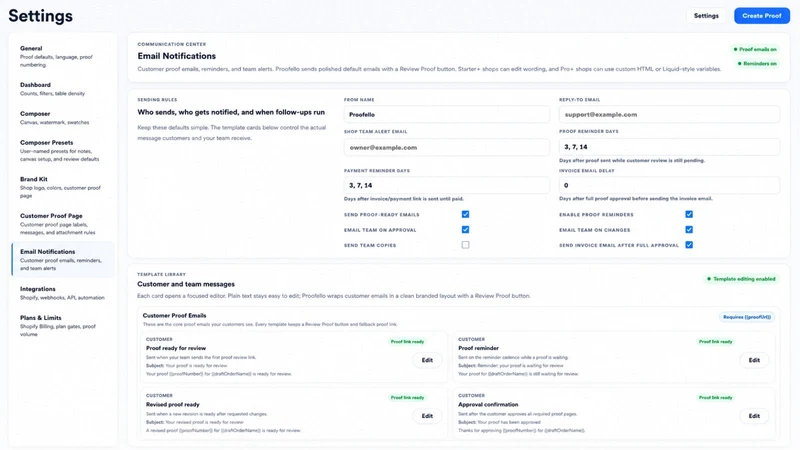Edit the Proof reminder template

754,360
